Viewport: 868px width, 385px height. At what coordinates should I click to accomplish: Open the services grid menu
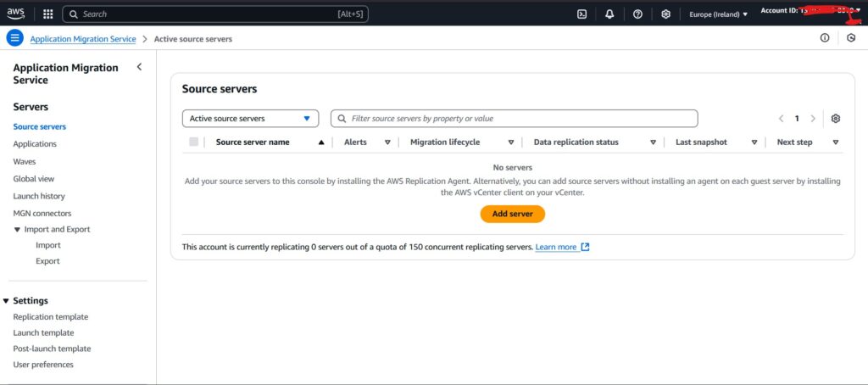[48, 14]
